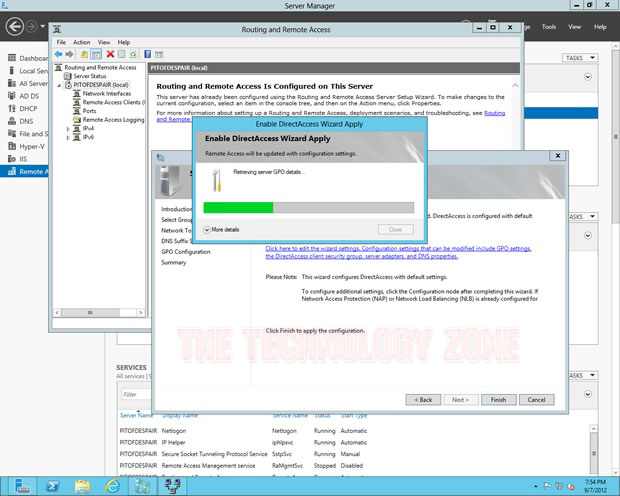Click the Up one level folder icon
Image resolution: width=620 pixels, height=496 pixels.
pos(84,54)
